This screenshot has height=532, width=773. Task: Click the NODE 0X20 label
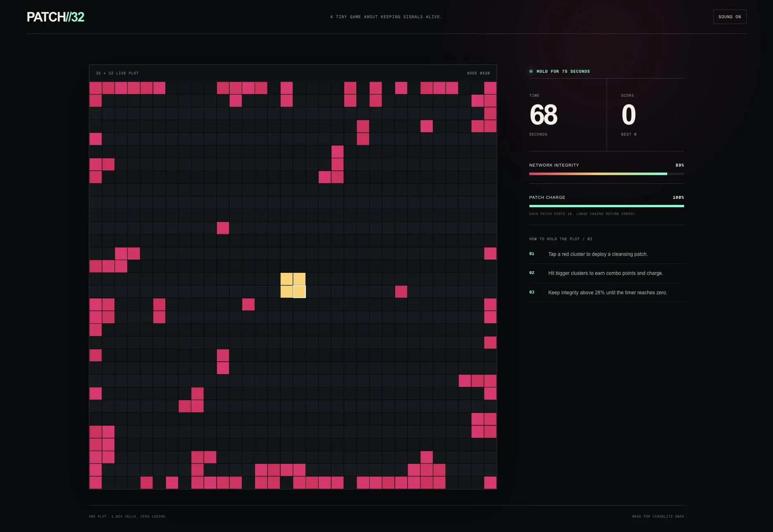478,73
